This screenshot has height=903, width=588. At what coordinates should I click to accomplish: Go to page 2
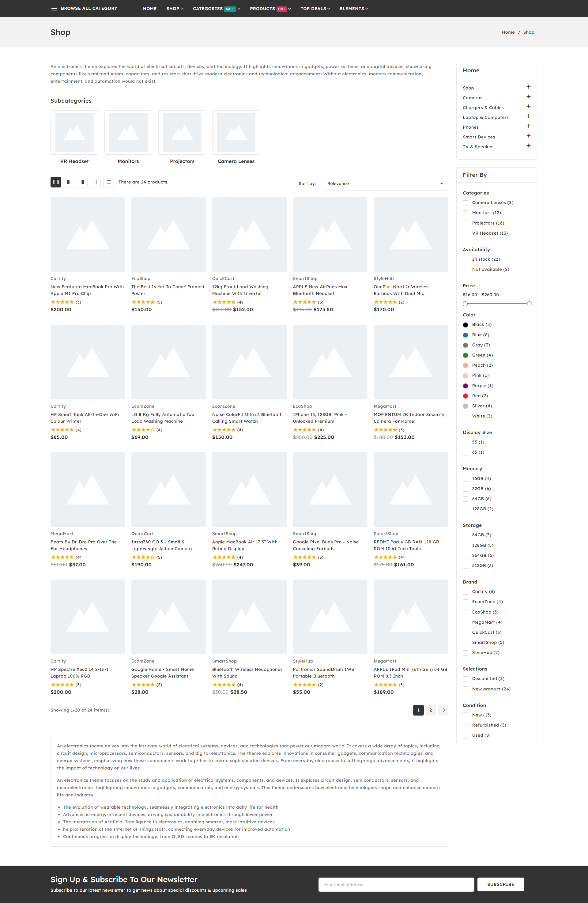(431, 710)
